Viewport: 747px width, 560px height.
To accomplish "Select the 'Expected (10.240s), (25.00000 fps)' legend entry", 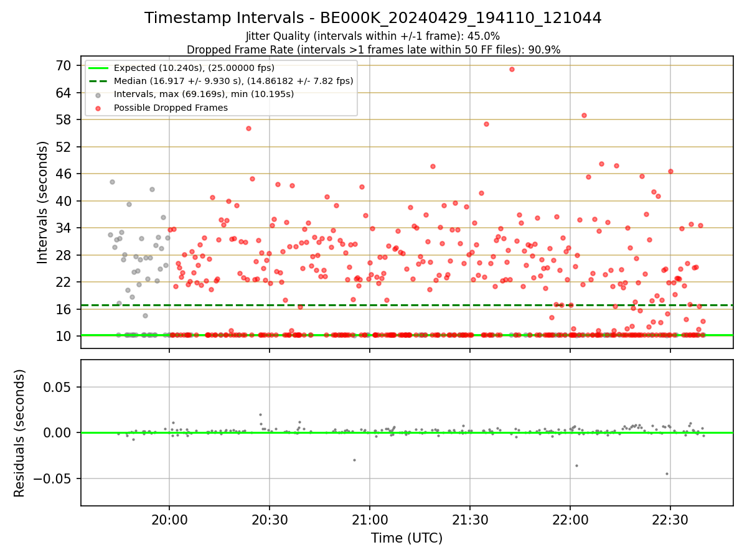I will tap(194, 68).
